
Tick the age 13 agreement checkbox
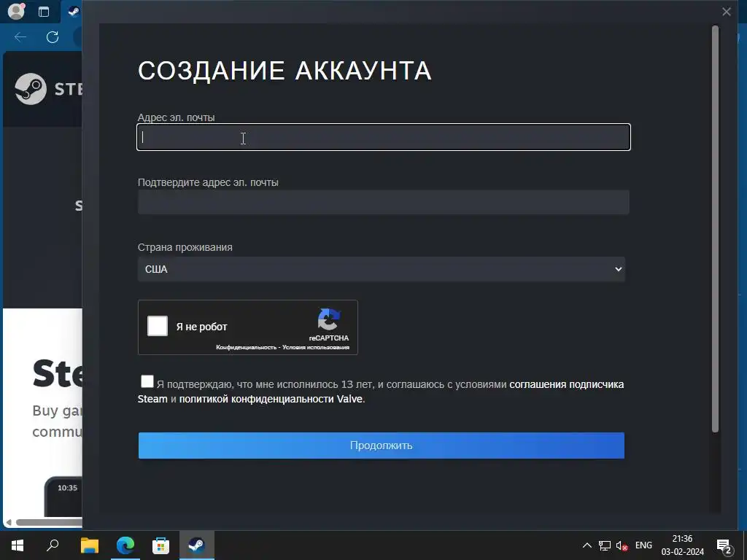(147, 381)
